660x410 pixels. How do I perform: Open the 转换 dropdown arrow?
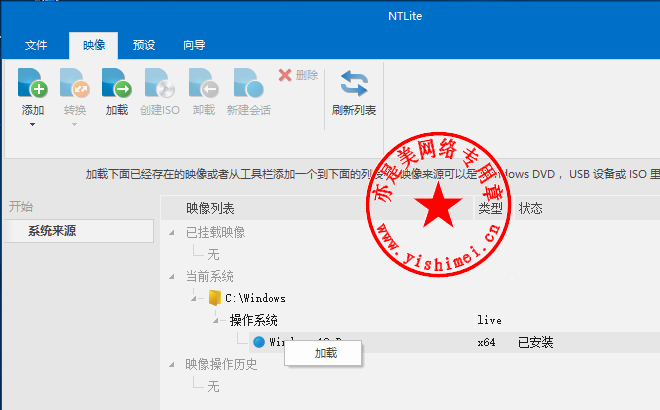(75, 125)
